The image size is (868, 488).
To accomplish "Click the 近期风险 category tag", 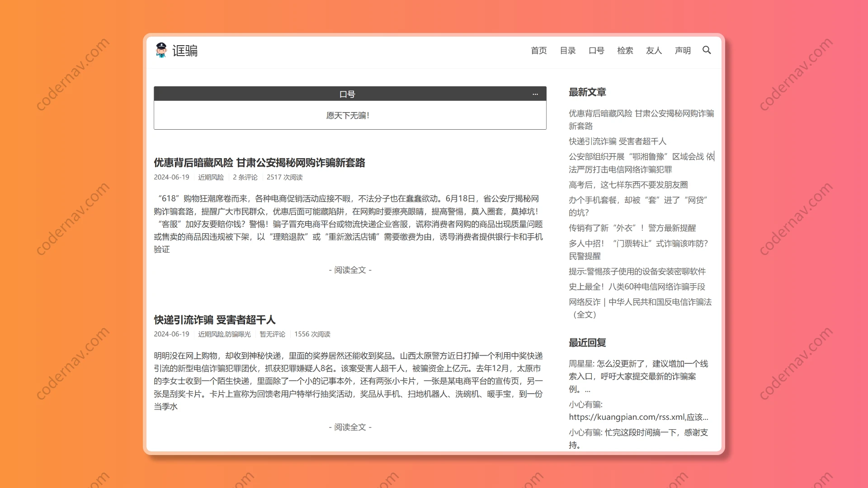I will click(x=211, y=177).
